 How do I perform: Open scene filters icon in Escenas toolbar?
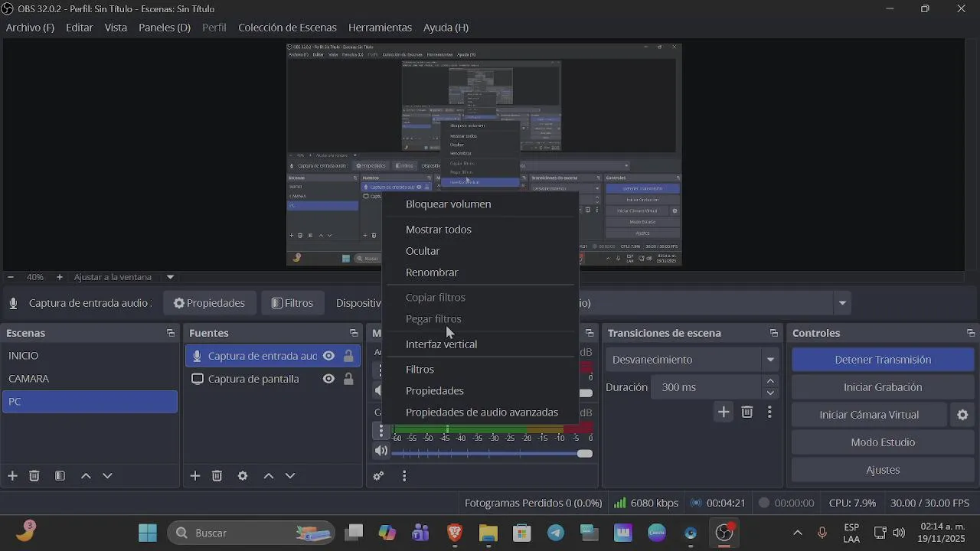(x=60, y=476)
